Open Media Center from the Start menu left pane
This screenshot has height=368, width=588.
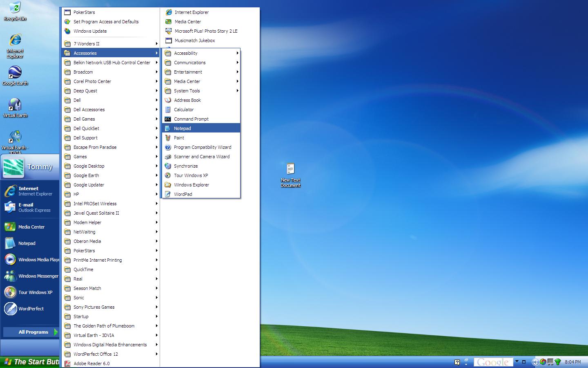(31, 227)
